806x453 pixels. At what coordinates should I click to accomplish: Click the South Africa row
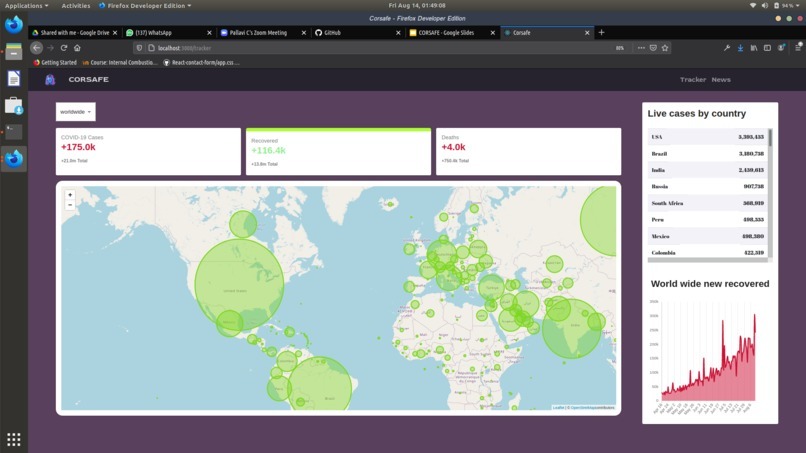(x=707, y=203)
